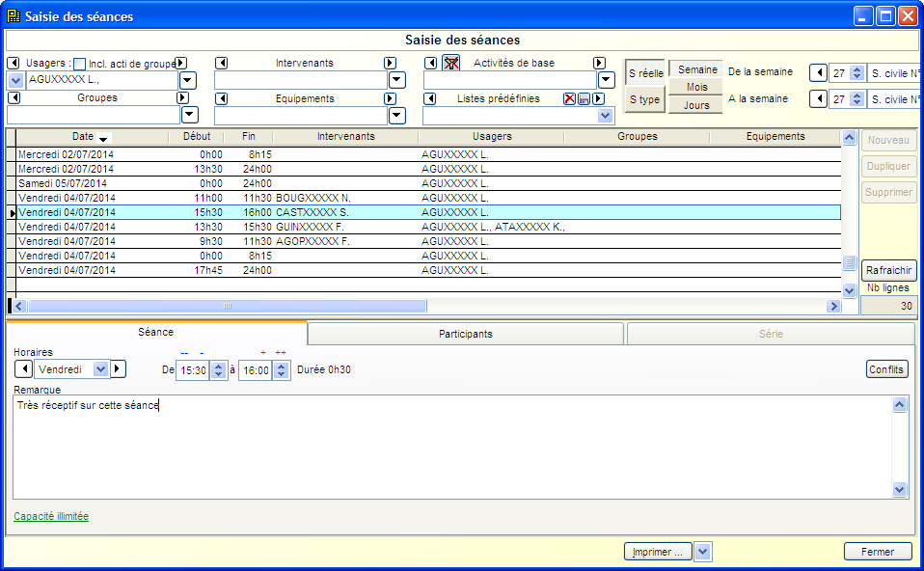Expand the Equipements dropdown
The height and width of the screenshot is (571, 924).
tap(397, 116)
